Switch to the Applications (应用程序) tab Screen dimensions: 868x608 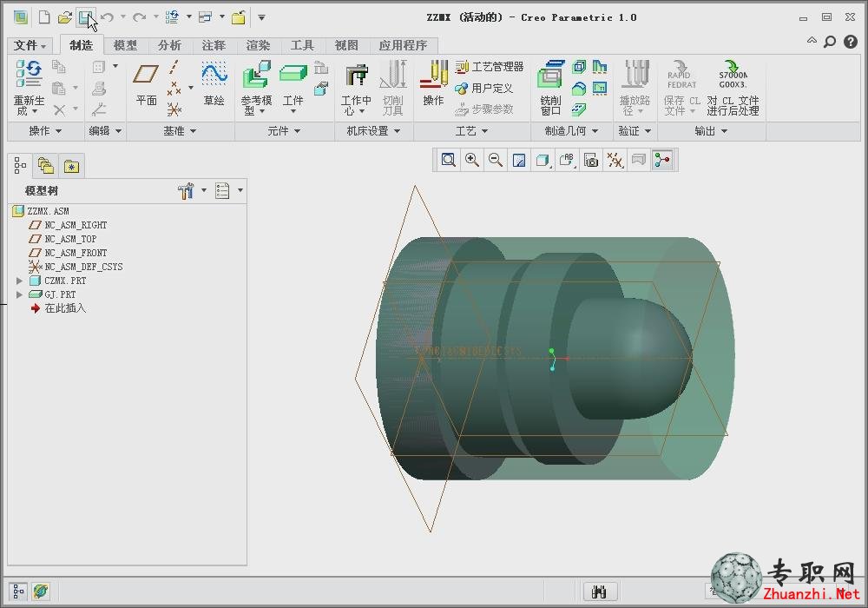(403, 45)
